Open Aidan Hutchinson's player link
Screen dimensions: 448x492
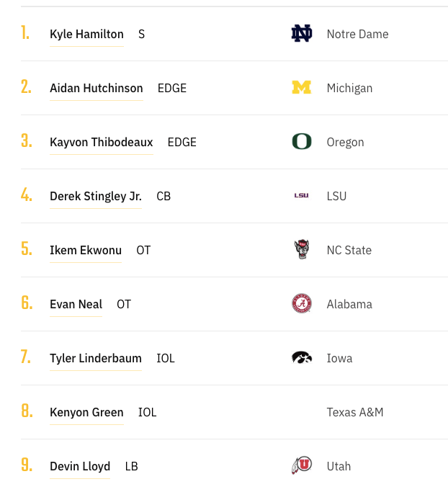click(97, 89)
